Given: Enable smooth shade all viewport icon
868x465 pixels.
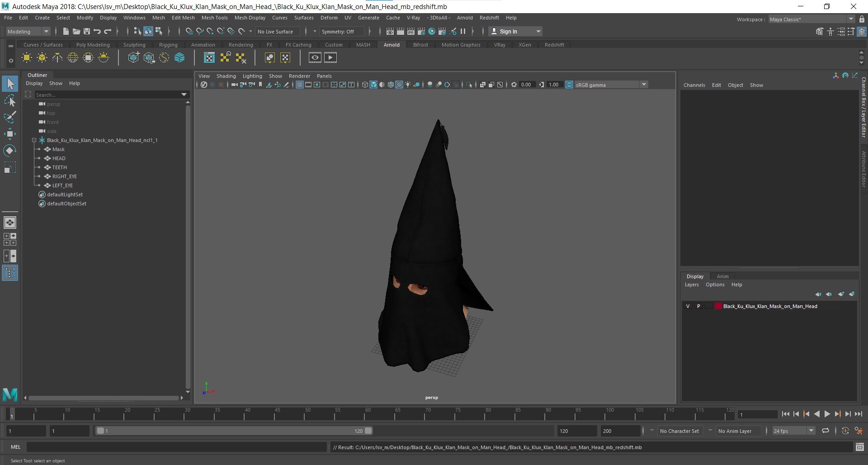Looking at the screenshot, I should click(x=373, y=85).
